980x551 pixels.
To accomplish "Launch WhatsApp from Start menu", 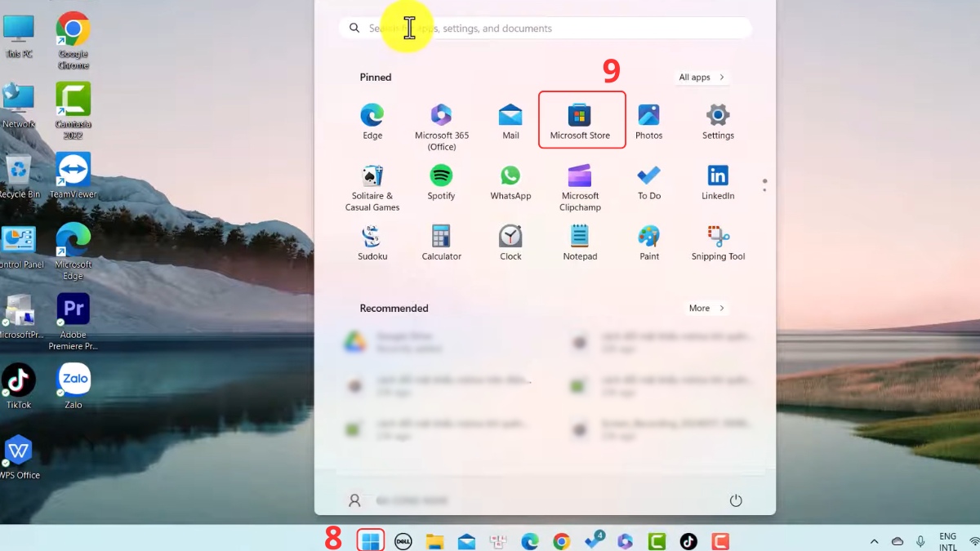I will click(510, 183).
